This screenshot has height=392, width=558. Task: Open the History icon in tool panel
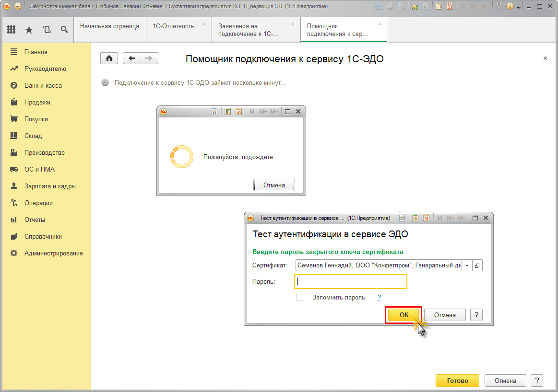(47, 30)
